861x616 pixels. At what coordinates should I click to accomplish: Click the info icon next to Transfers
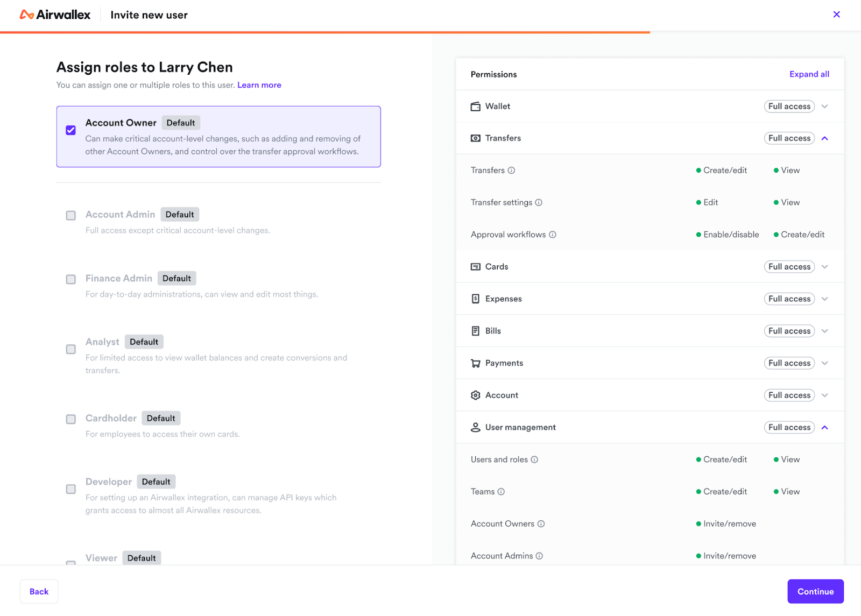click(511, 171)
